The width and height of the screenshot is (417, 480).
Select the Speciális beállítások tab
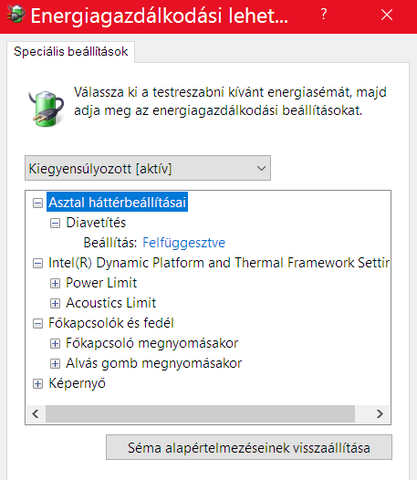(71, 52)
